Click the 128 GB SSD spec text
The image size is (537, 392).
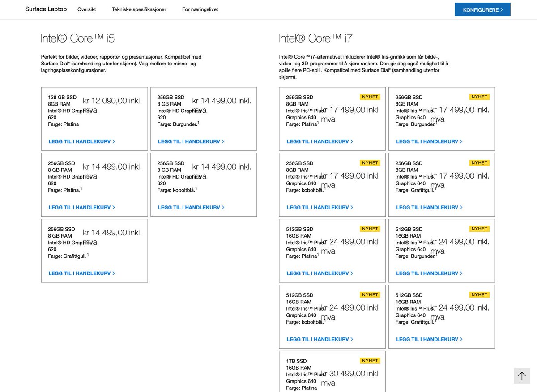click(x=62, y=97)
